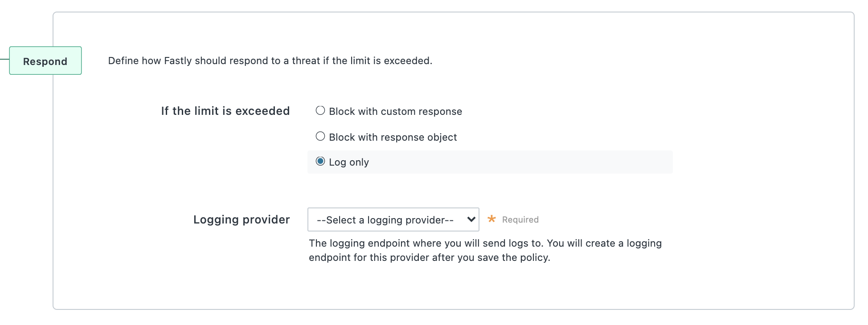This screenshot has height=325, width=868.
Task: Click the logging endpoint help text
Action: point(485,244)
